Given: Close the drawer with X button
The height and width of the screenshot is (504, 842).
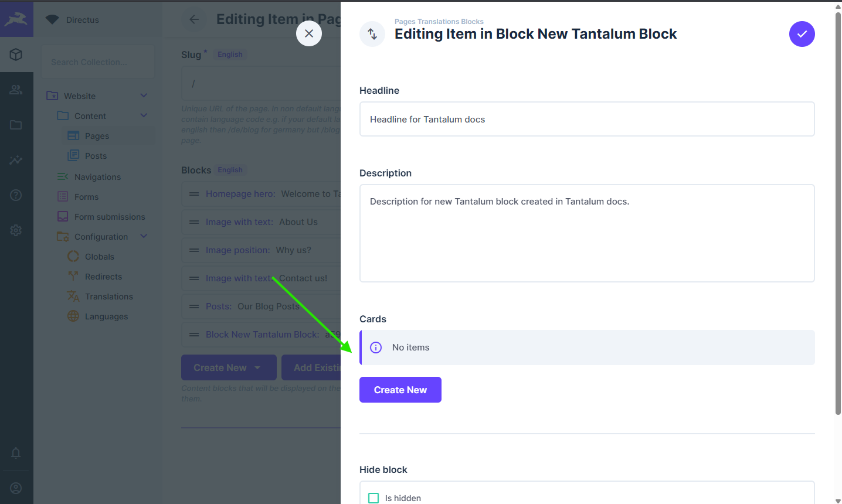Looking at the screenshot, I should pos(309,34).
